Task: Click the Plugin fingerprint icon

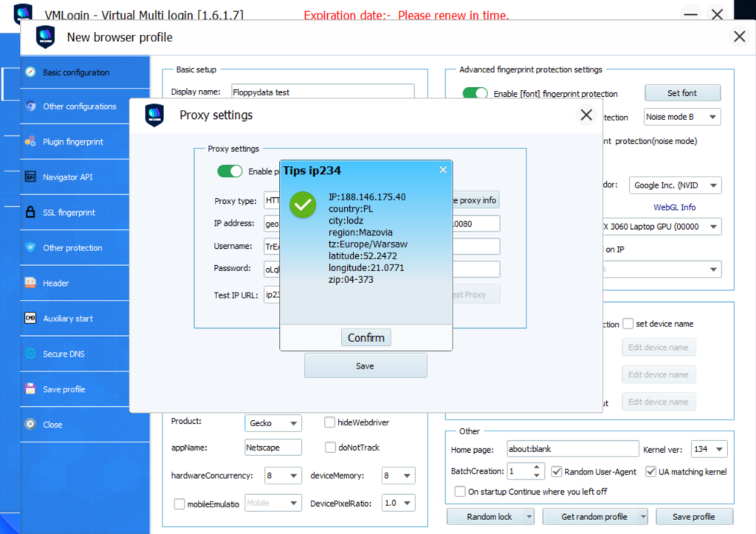Action: coord(30,141)
